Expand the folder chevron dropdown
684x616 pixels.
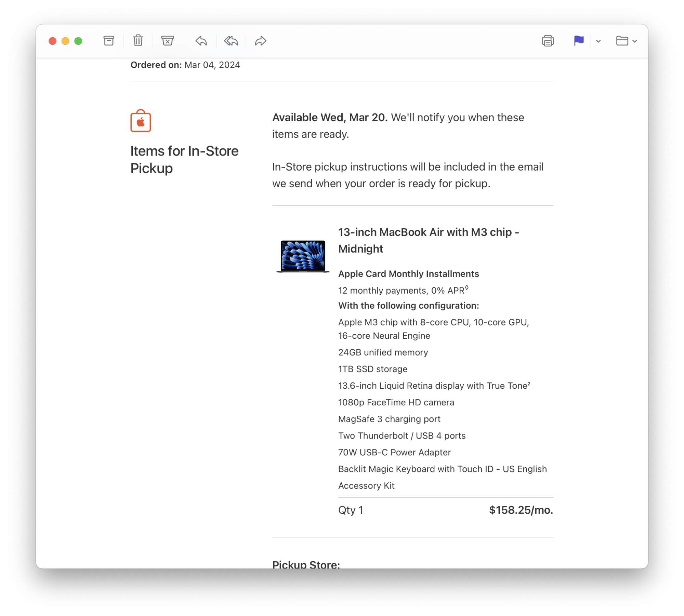(x=635, y=41)
